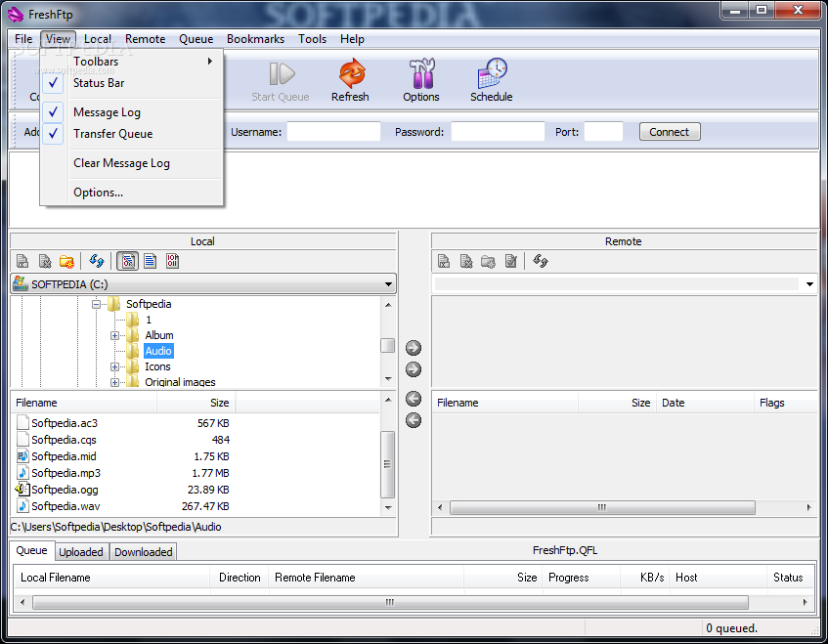The image size is (828, 644).
Task: Click the SOFTPEDIA (C:) drive icon
Action: 21,283
